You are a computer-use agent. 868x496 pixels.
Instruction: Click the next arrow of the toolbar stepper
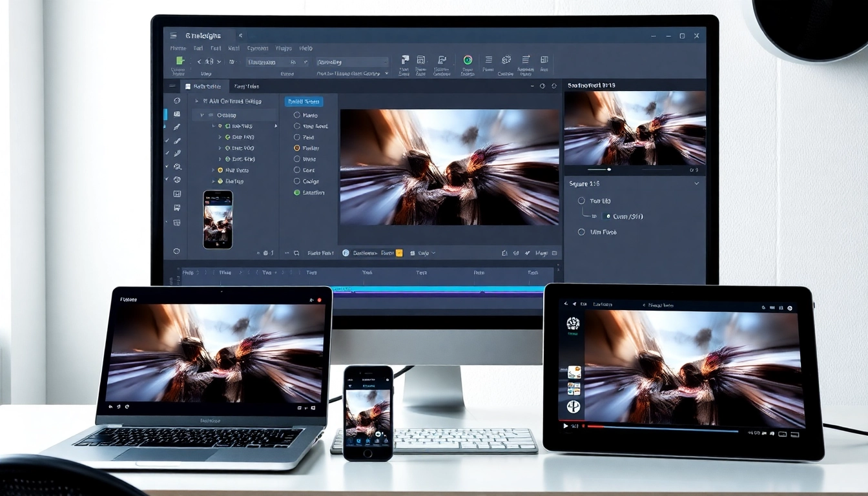pyautogui.click(x=220, y=62)
